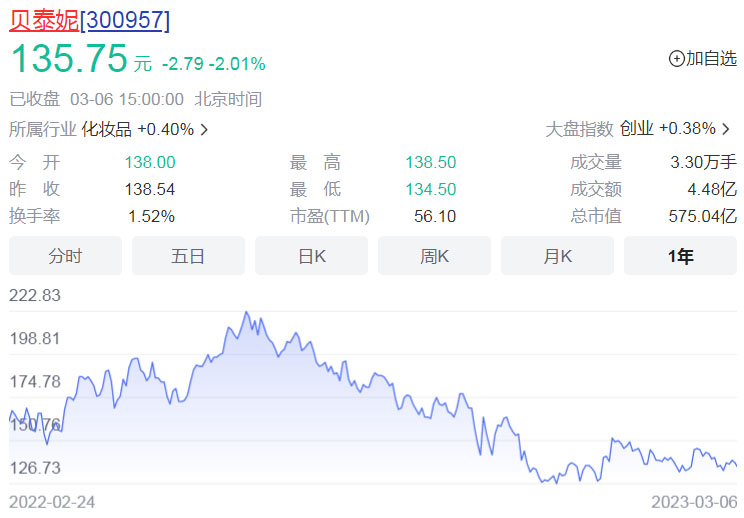Click the 加自选 text label
The height and width of the screenshot is (518, 744).
click(x=711, y=58)
